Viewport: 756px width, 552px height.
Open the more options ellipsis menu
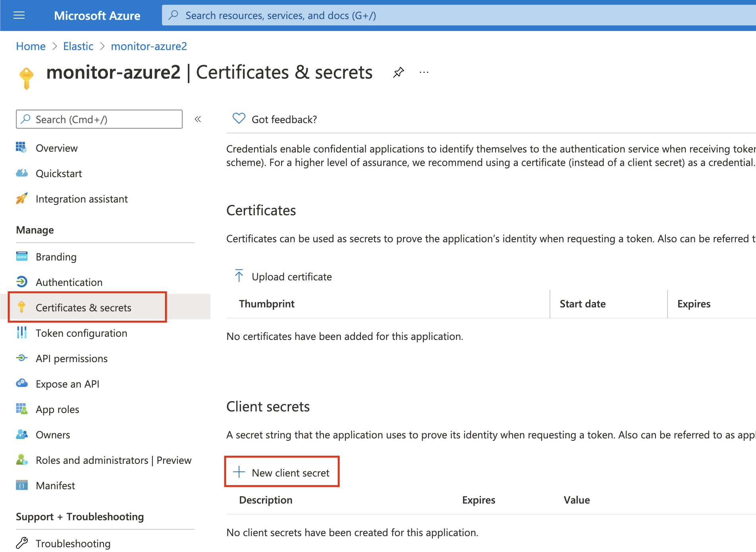pyautogui.click(x=424, y=72)
